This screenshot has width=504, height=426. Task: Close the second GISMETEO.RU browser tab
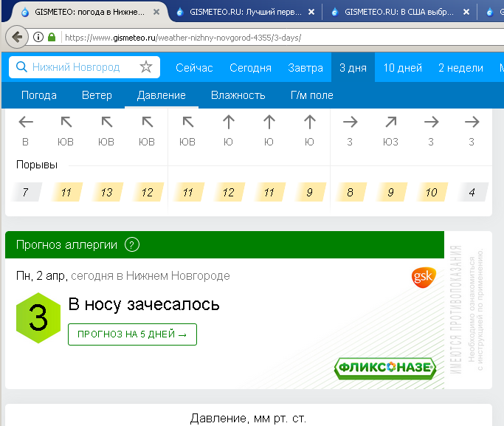(311, 12)
